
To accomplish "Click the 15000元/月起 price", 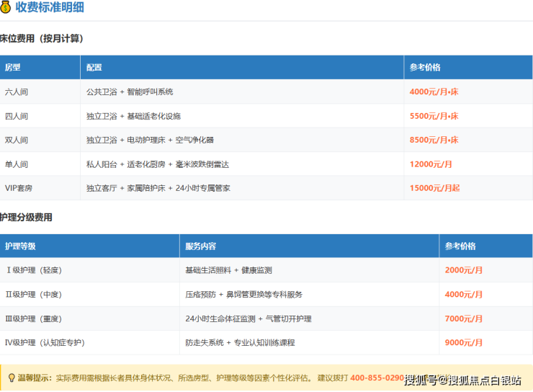I will pos(434,188).
